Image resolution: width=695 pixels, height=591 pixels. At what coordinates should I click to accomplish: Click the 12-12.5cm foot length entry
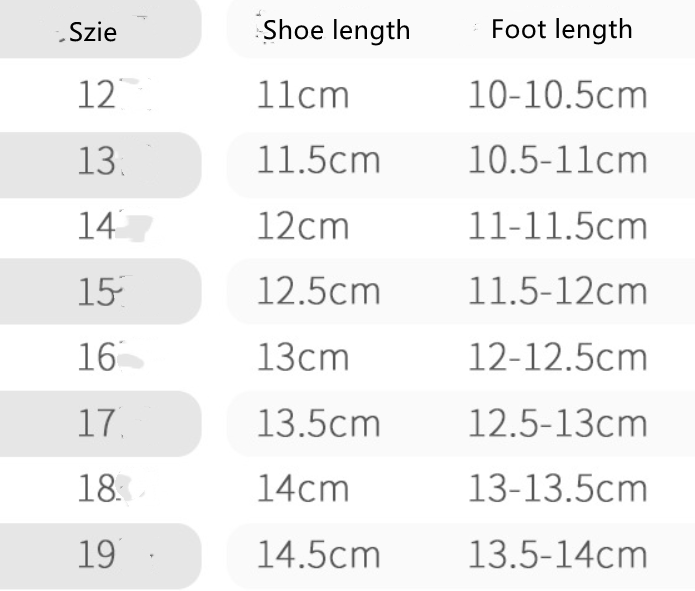[x=558, y=357]
